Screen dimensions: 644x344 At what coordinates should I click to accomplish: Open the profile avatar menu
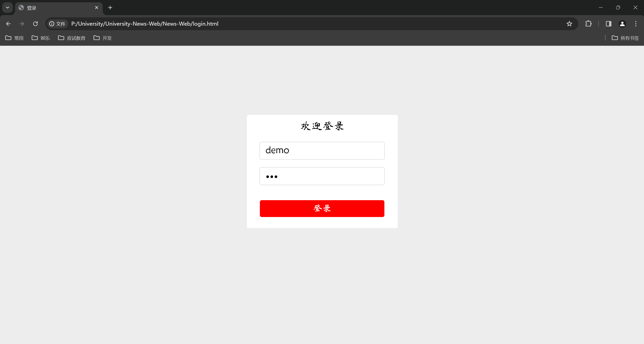point(622,24)
